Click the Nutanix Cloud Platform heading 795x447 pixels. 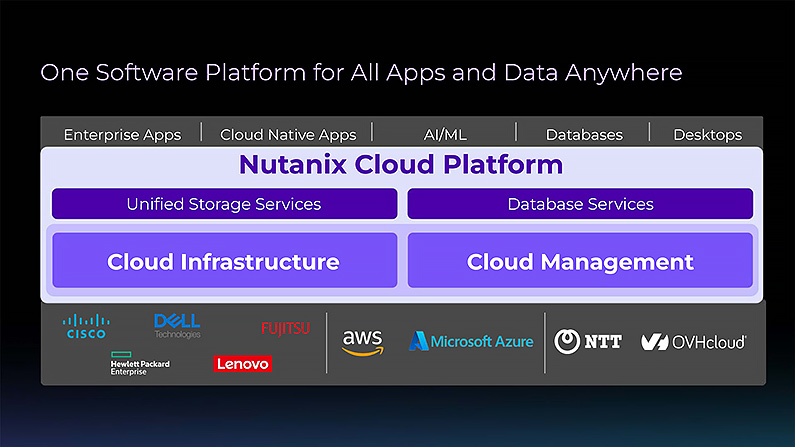[x=400, y=165]
